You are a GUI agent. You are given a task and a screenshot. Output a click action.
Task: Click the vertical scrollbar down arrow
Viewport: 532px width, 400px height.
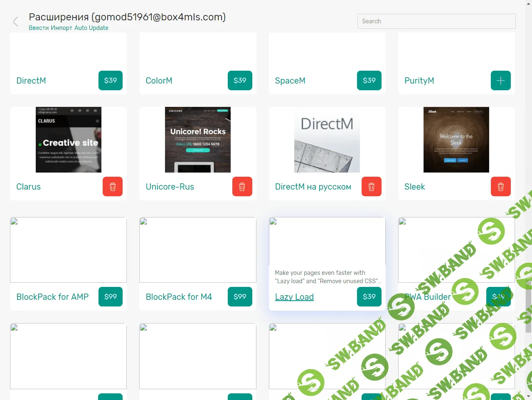coord(528,396)
